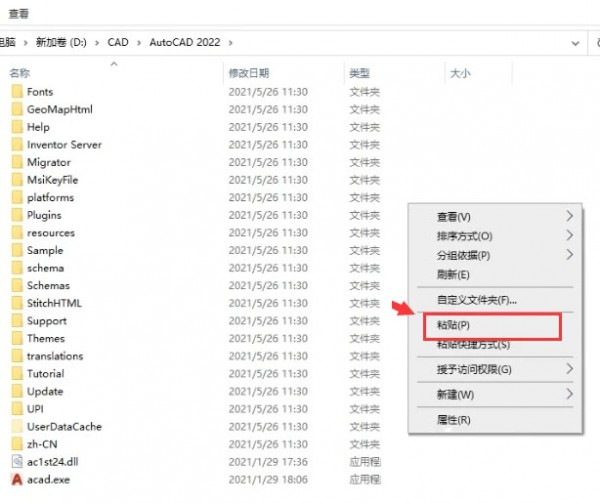
Task: Sort by the 大小 column header
Action: click(x=460, y=73)
